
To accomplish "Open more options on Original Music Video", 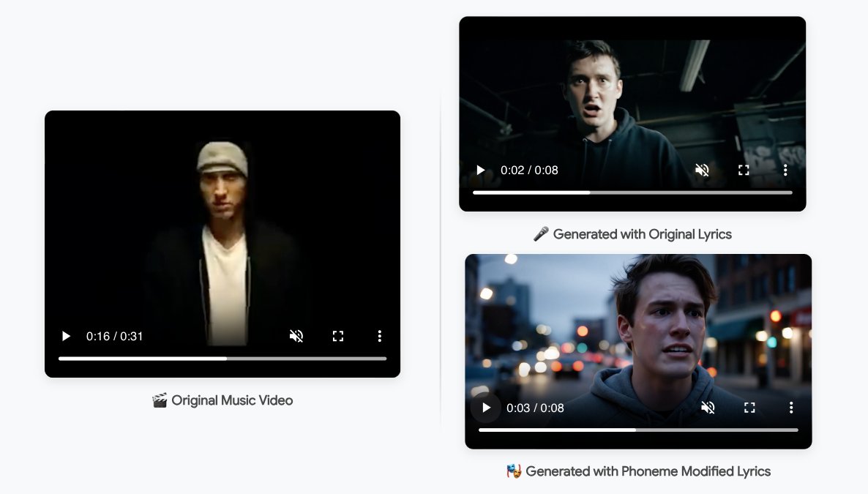I will [x=379, y=336].
